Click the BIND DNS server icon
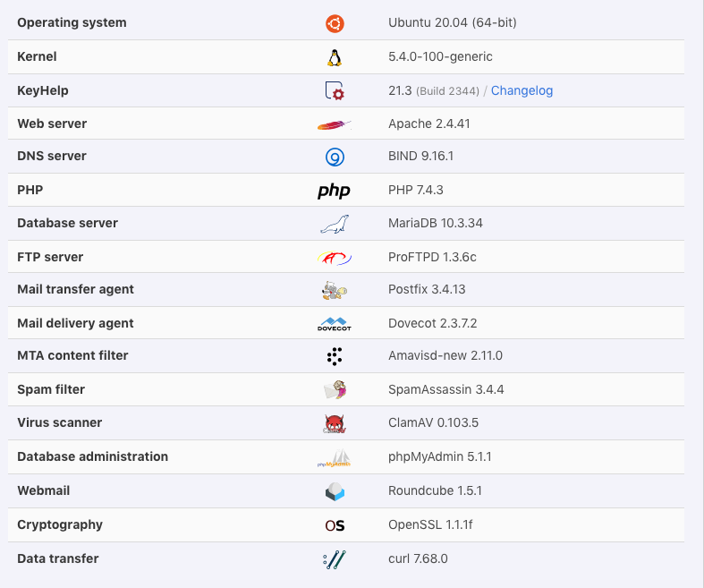The image size is (704, 588). coord(335,158)
